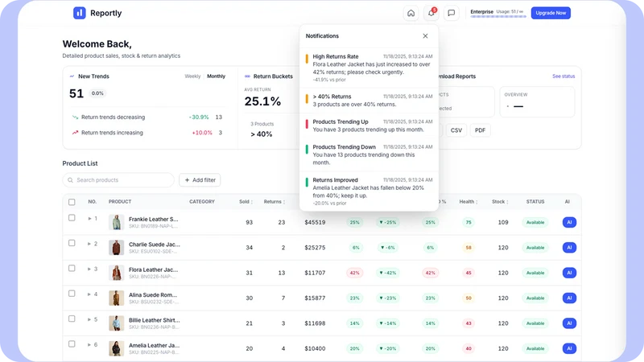
Task: Expand product row 5 arrow
Action: click(x=89, y=319)
